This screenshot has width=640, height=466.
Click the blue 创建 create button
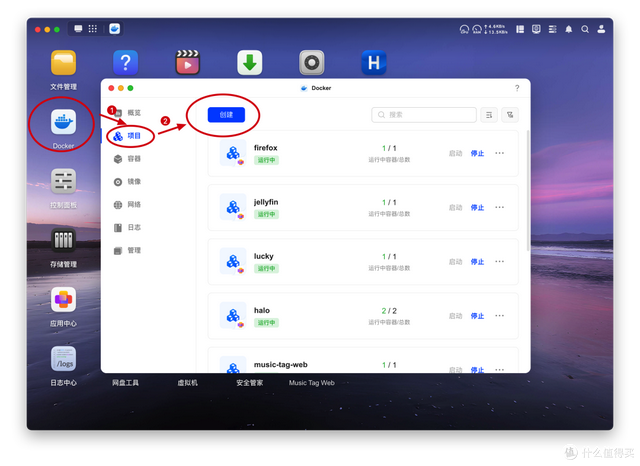click(226, 115)
